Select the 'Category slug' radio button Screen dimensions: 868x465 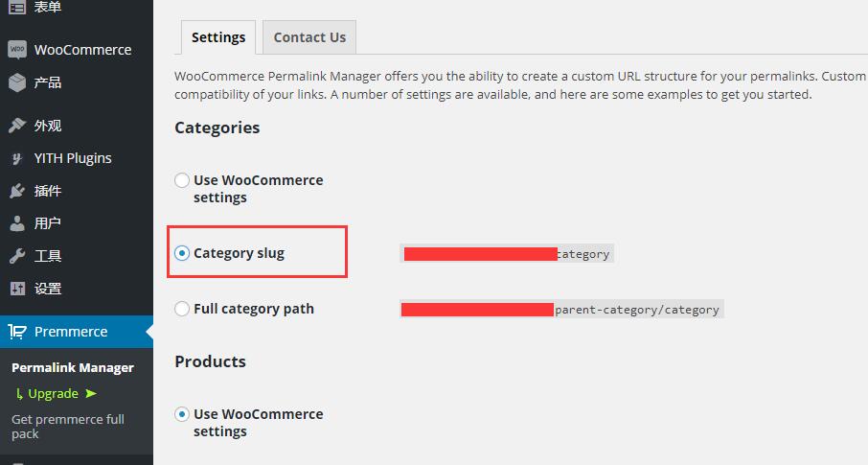pos(182,253)
